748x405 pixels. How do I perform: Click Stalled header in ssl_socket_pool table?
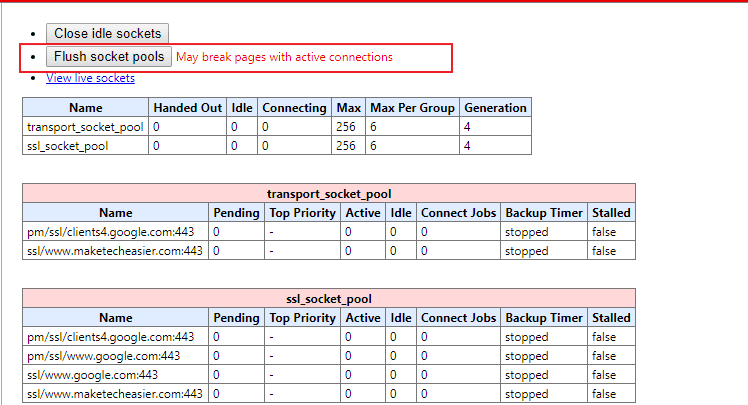[611, 318]
